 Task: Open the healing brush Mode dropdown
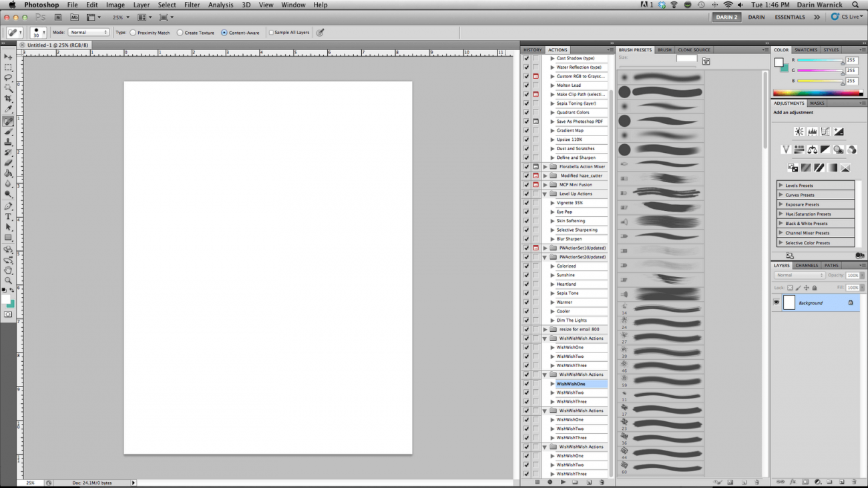[x=89, y=32]
